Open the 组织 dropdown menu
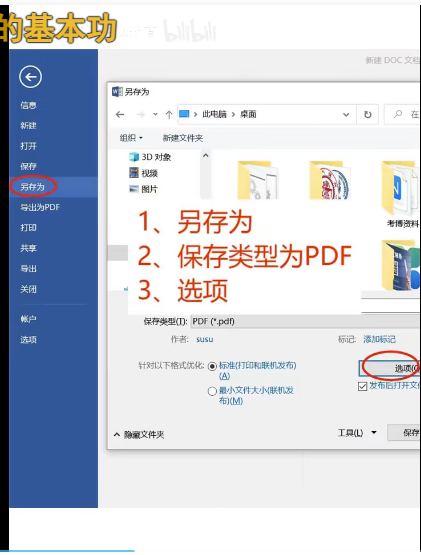Screen dimensions: 421x555 131,138
